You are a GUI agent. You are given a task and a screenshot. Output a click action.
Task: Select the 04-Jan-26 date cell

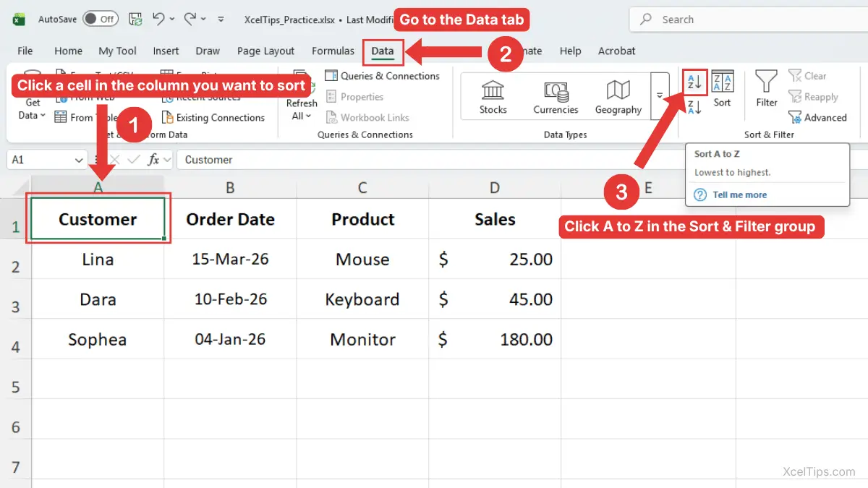[x=230, y=339]
